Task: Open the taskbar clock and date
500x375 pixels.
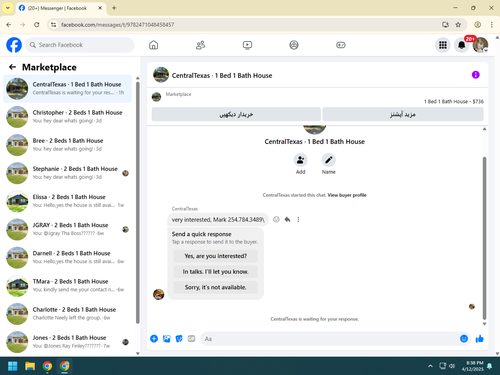Action: click(x=473, y=366)
